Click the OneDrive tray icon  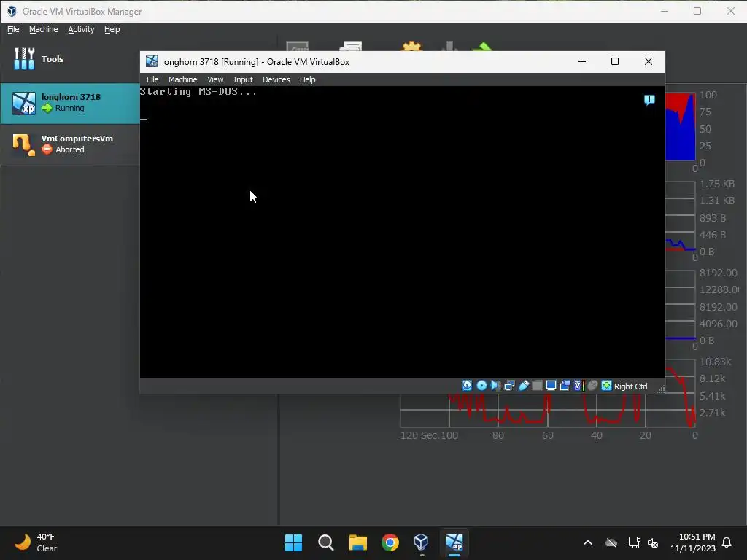[x=611, y=542]
